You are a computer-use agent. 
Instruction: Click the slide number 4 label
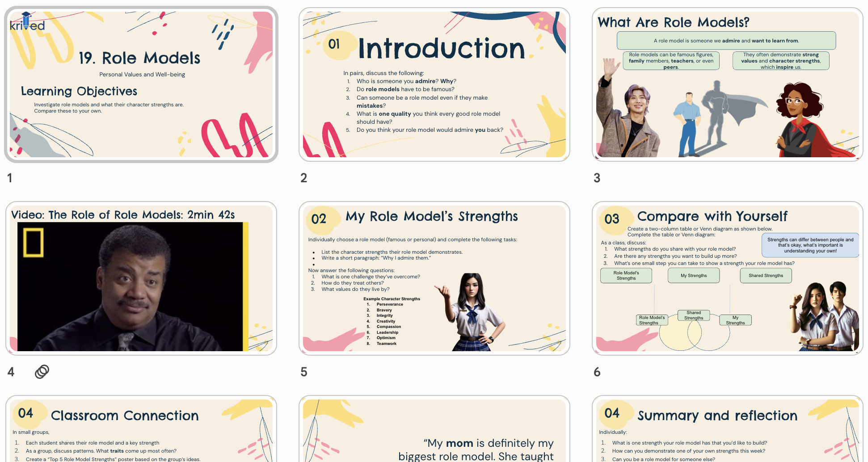(x=11, y=372)
